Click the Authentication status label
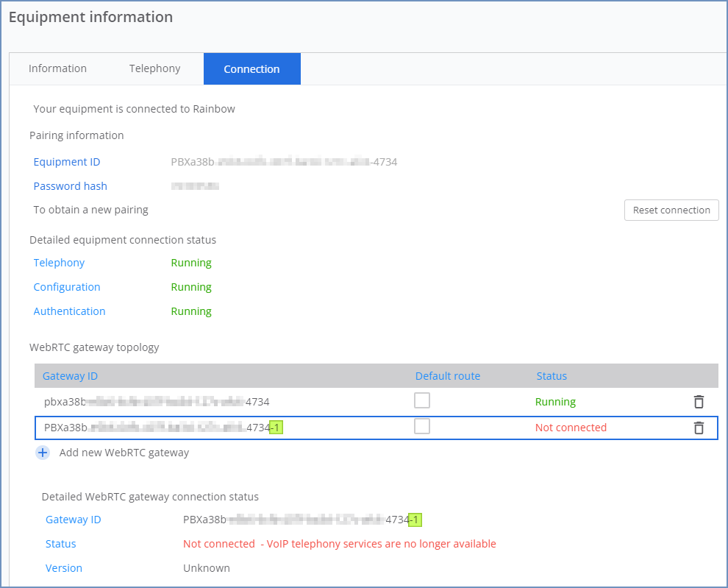This screenshot has width=728, height=588. point(69,311)
